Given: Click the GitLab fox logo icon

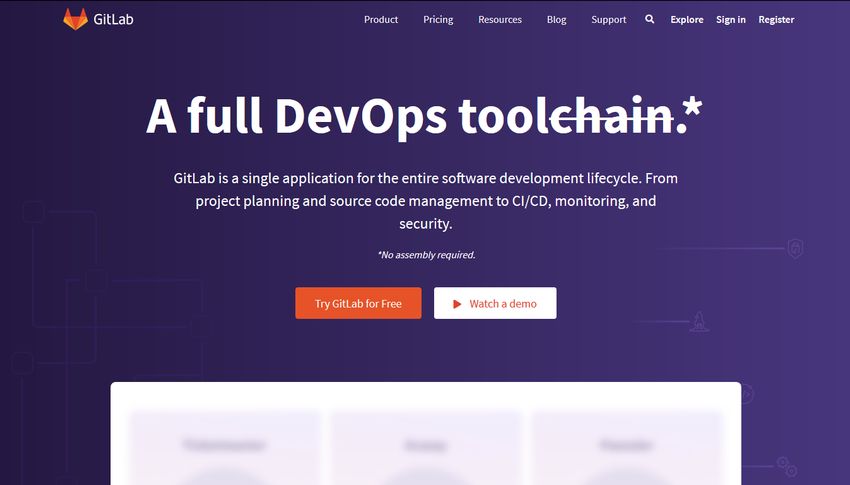Looking at the screenshot, I should pos(75,19).
